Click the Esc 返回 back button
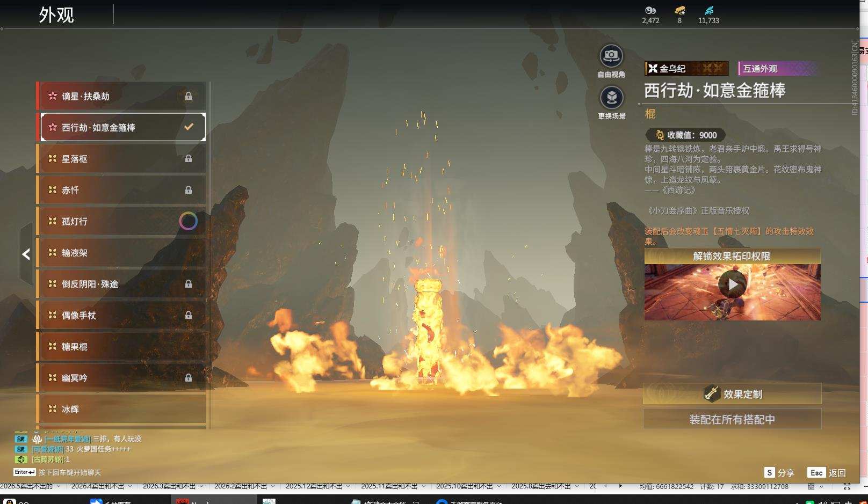 coord(827,473)
